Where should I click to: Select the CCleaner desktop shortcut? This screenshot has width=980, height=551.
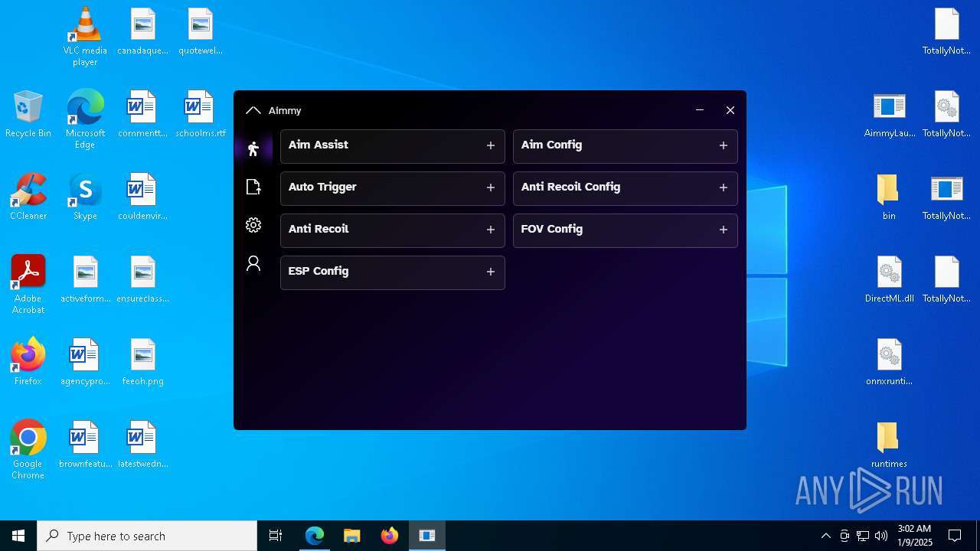[x=28, y=196]
